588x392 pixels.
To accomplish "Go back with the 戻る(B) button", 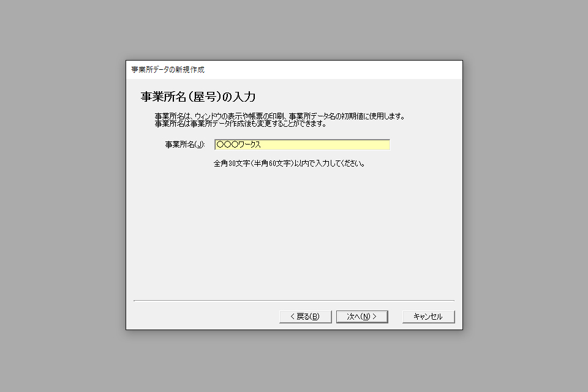I will click(305, 317).
